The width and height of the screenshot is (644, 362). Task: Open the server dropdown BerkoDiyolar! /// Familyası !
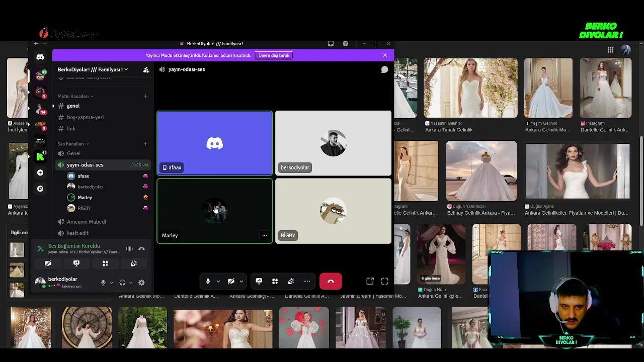click(93, 69)
